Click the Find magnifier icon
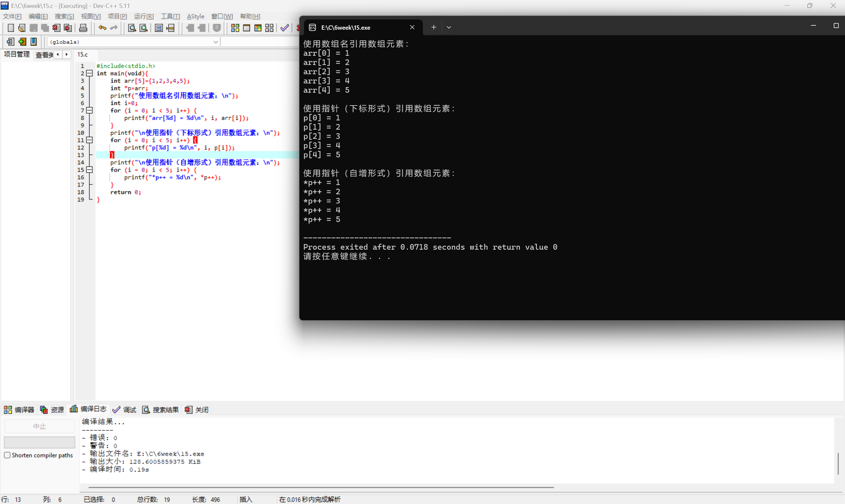845x504 pixels. [132, 28]
